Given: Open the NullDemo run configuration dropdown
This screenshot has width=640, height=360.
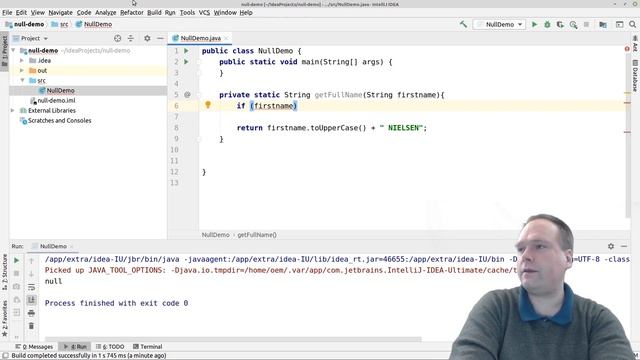Looking at the screenshot, I should 499,24.
